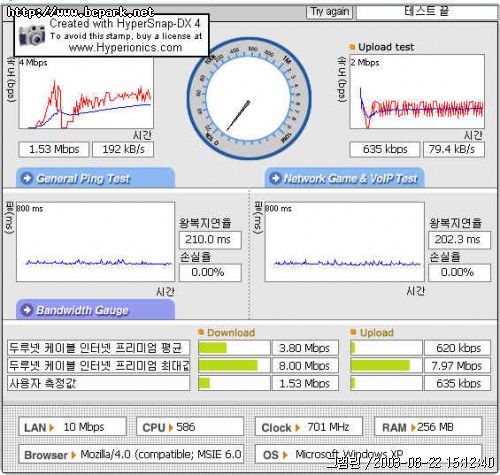Click the VoIP test latency graph
This screenshot has width=500, height=475.
click(344, 242)
